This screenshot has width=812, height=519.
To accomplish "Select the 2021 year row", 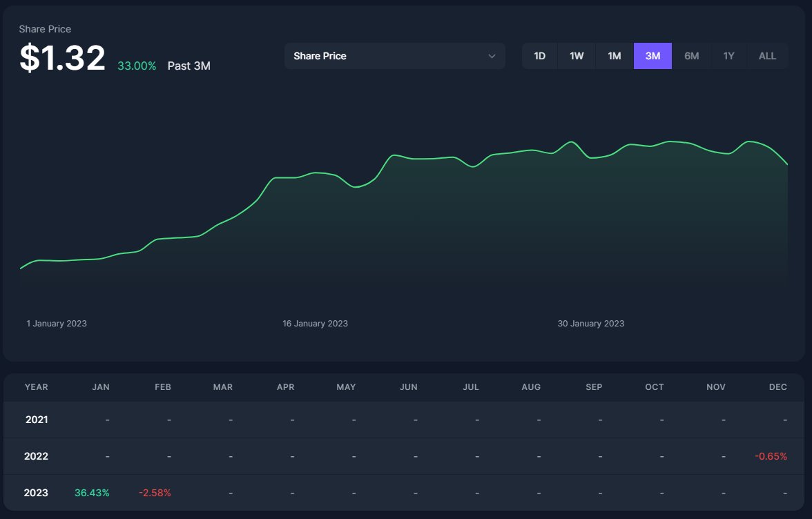I will [x=36, y=420].
